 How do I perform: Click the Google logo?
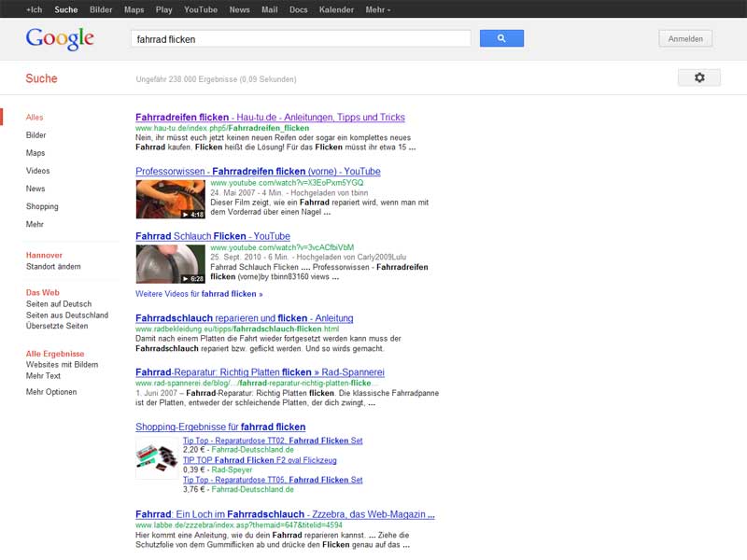pos(60,38)
